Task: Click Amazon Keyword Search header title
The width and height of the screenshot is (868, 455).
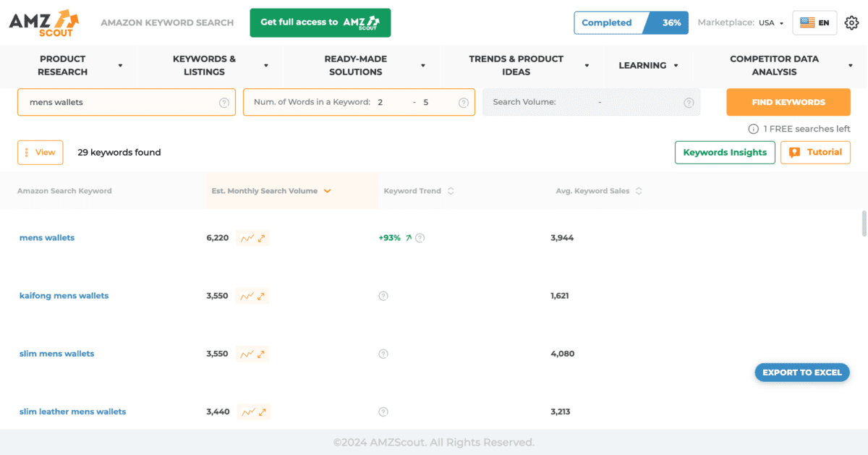Action: point(167,23)
